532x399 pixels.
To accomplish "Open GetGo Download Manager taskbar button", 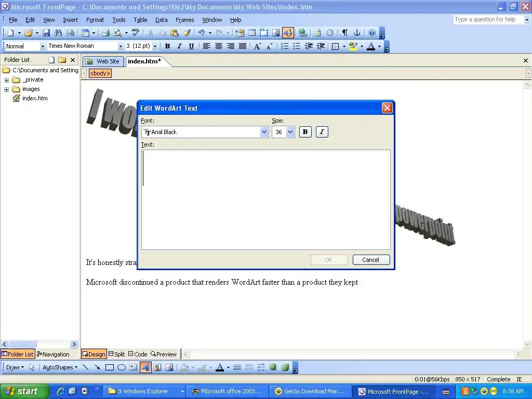I will click(x=311, y=391).
